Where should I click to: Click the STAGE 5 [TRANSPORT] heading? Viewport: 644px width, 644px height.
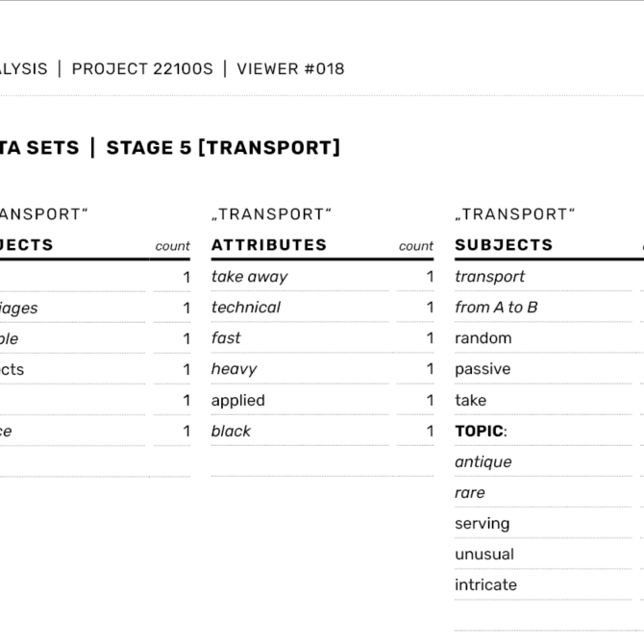[x=223, y=148]
